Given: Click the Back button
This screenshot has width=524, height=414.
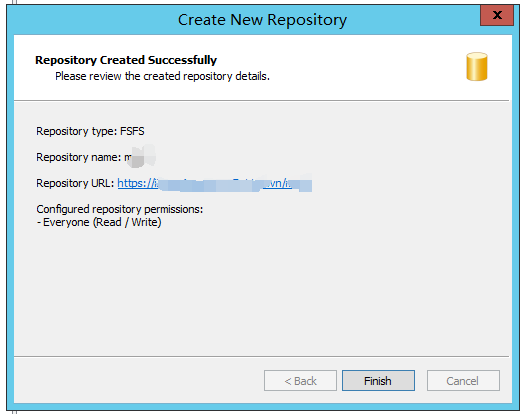Looking at the screenshot, I should coord(300,381).
